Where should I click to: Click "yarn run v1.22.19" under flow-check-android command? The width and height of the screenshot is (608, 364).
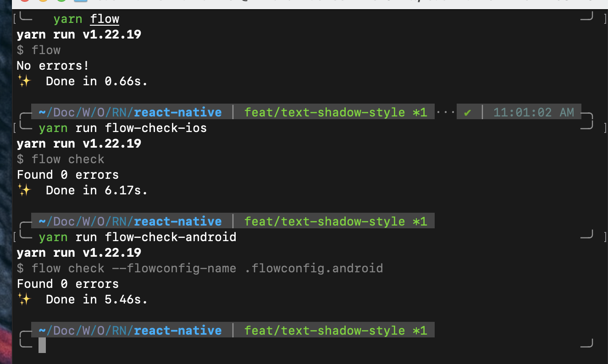coord(79,253)
